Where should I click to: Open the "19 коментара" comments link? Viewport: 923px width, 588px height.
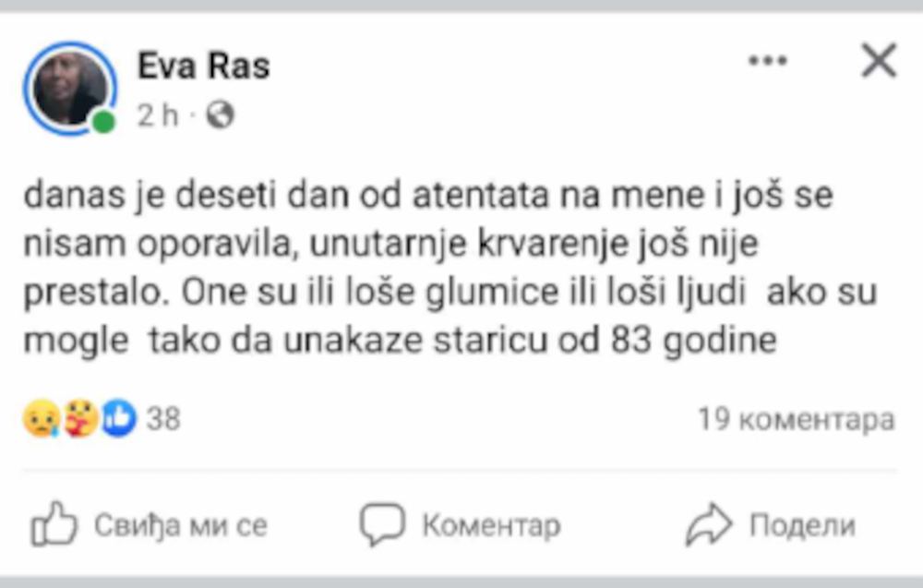coord(796,420)
